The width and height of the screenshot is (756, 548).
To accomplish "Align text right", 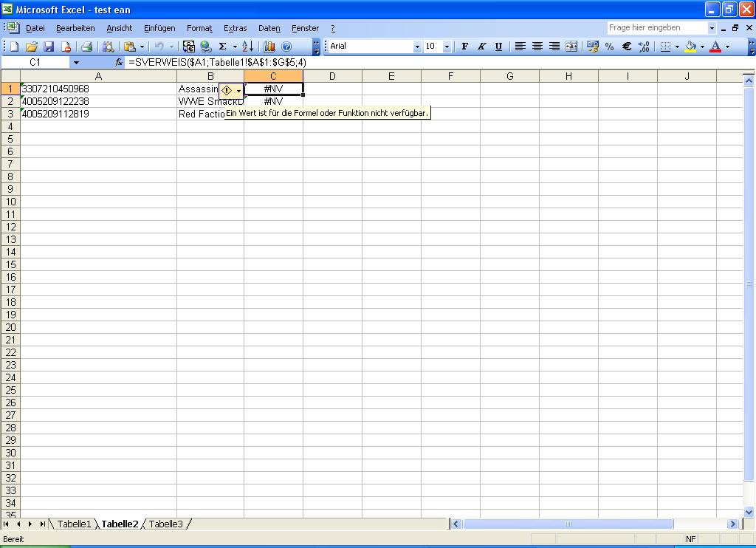I will [x=554, y=47].
